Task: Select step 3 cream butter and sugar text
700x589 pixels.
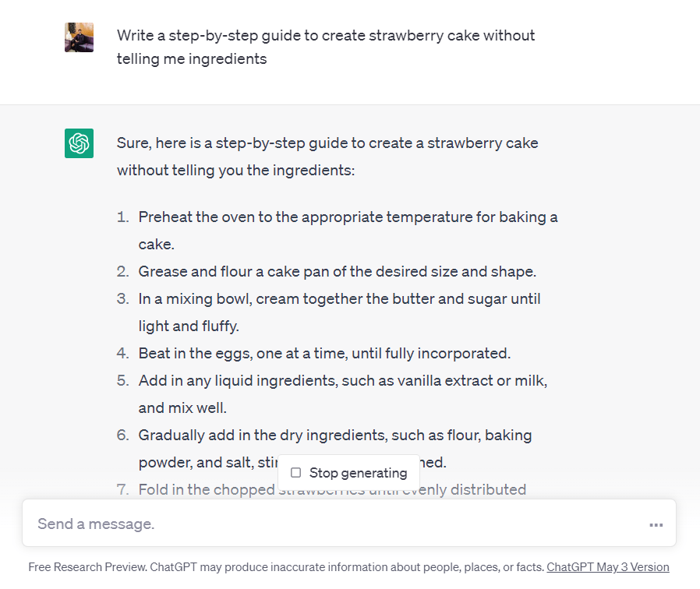Action: pos(339,312)
